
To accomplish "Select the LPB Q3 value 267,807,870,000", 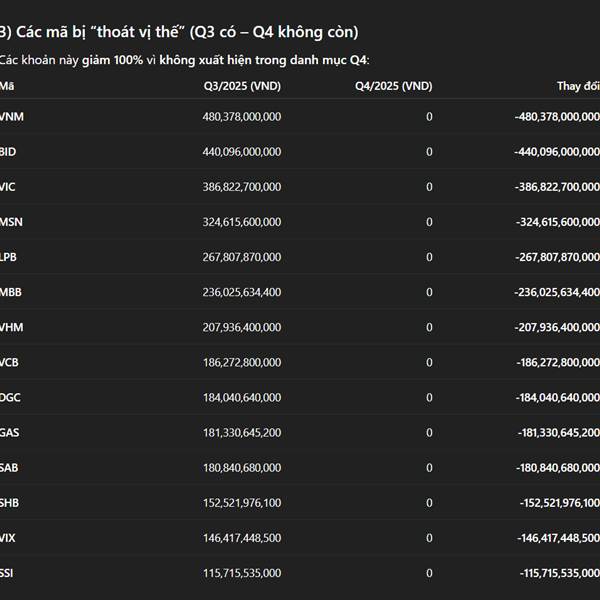I will 241,257.
